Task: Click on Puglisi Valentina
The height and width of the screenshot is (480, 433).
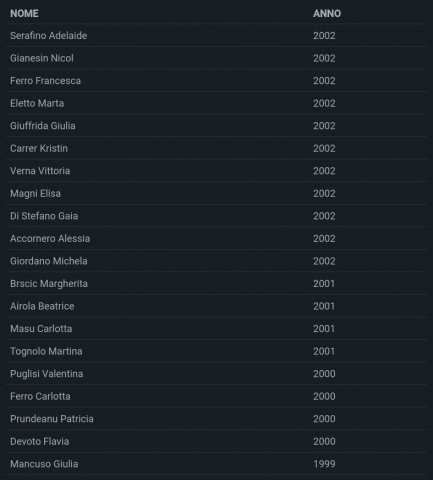Action: point(47,374)
